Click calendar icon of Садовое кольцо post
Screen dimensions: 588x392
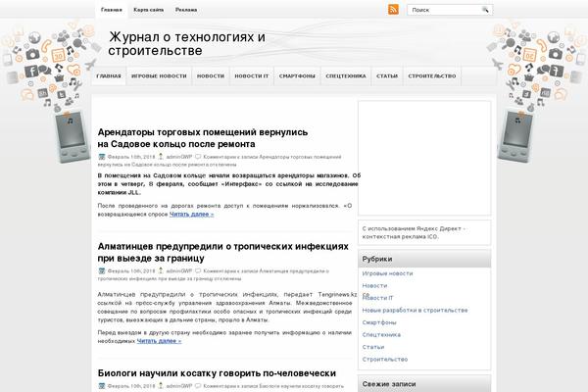(x=102, y=157)
